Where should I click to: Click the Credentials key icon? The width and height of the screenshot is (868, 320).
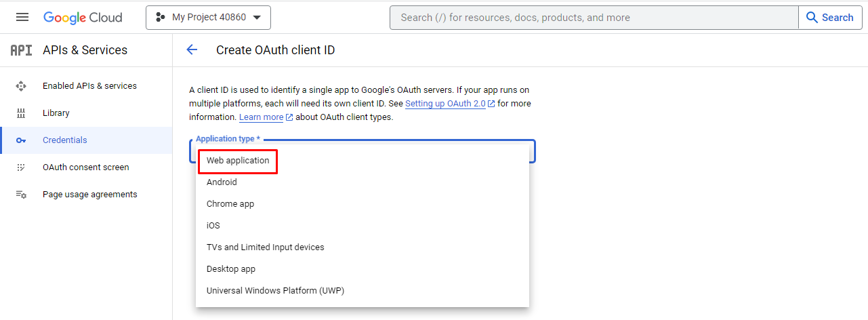tap(21, 140)
